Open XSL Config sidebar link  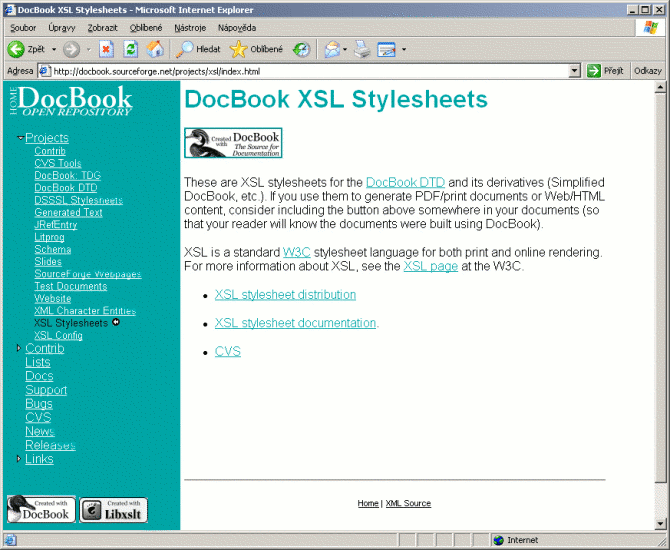(x=58, y=335)
